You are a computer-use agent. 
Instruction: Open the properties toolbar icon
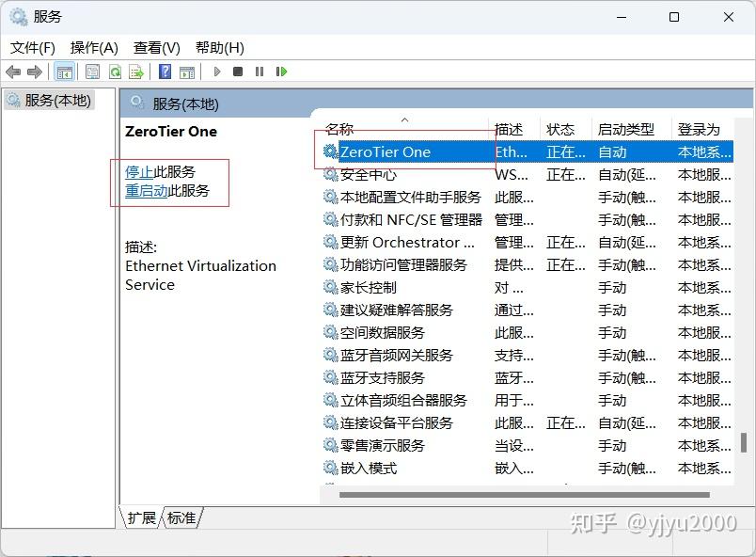(x=92, y=72)
